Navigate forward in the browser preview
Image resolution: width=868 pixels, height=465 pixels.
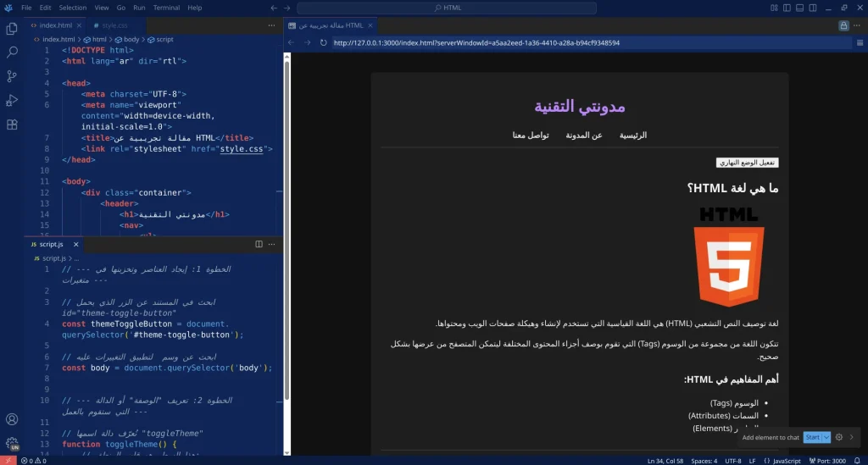pos(307,42)
